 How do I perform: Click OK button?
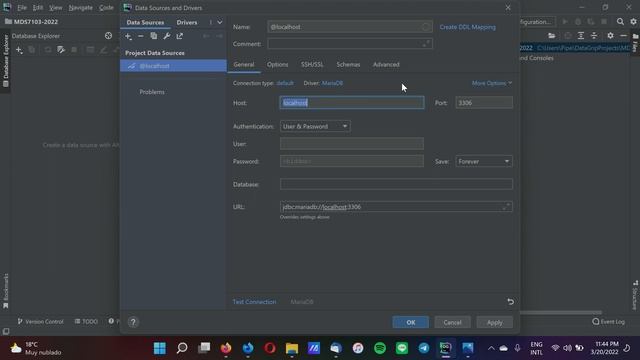coord(411,322)
